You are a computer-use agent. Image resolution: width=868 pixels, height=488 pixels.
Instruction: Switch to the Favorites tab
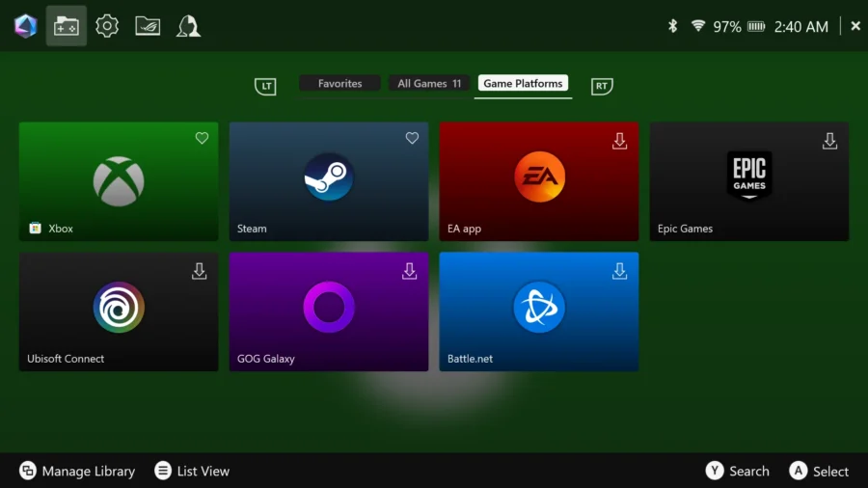click(339, 84)
